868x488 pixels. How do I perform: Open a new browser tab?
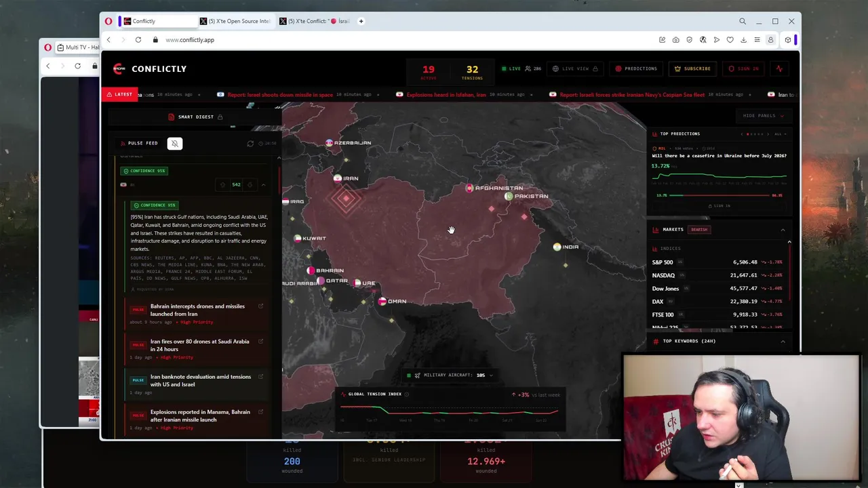coord(361,21)
